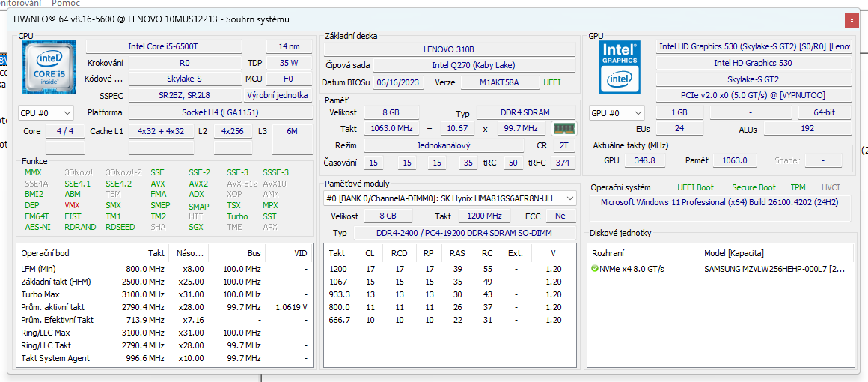Screen dimensions: 868x382
Task: Click the LENOVO 310B motherboard field
Action: point(449,49)
